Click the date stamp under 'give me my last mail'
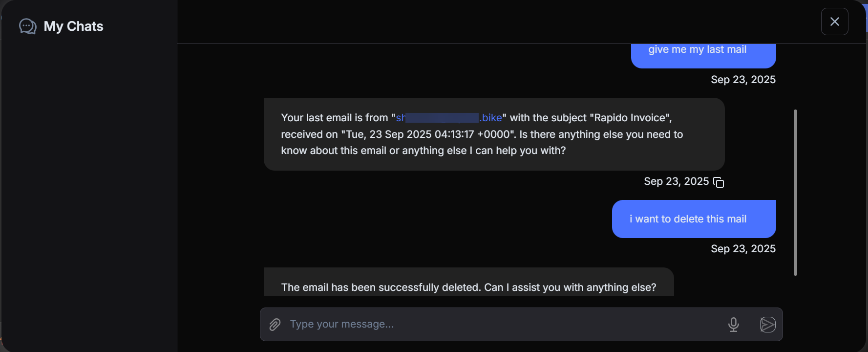 [743, 80]
